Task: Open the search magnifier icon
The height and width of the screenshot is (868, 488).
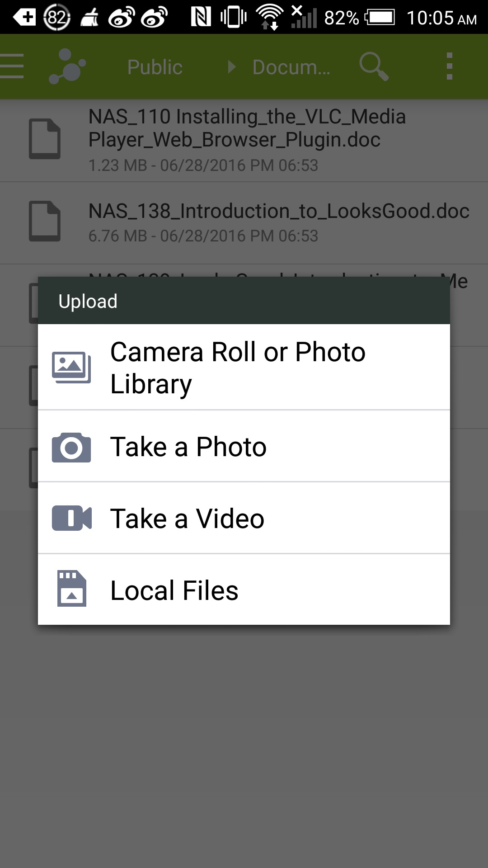Action: 374,66
